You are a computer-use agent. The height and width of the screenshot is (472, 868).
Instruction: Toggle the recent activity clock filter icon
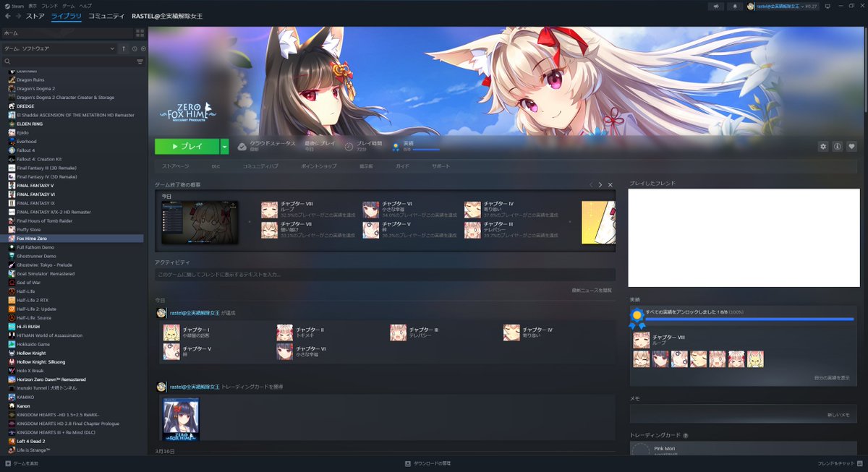[x=135, y=48]
